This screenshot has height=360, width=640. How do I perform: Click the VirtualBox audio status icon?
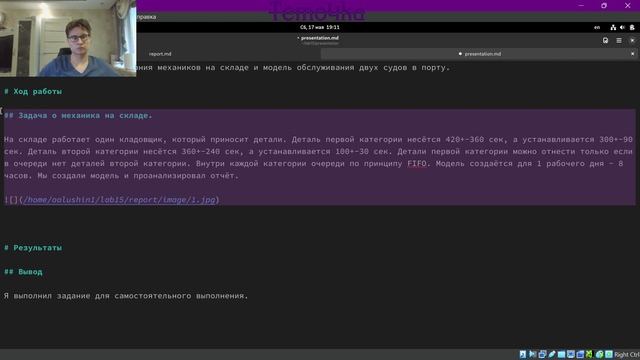point(533,354)
